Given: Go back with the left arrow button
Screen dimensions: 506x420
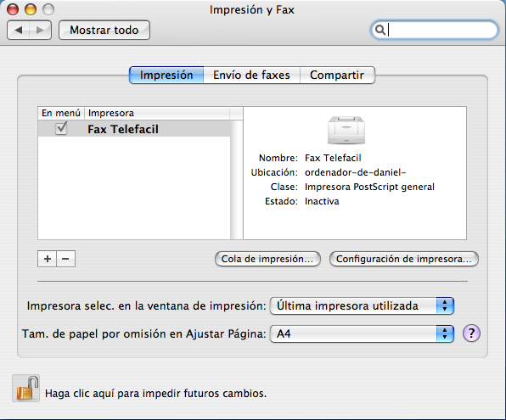Looking at the screenshot, I should coord(18,30).
